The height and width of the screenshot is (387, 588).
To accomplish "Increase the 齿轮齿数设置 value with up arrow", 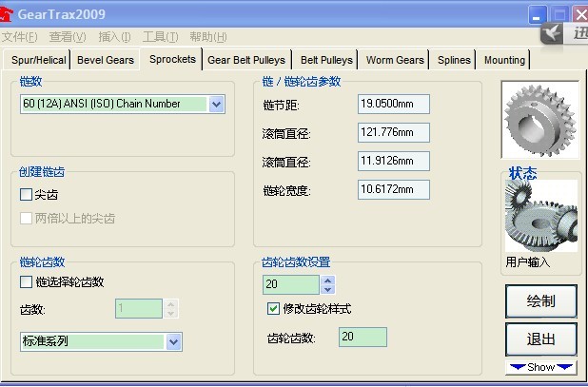I will (327, 281).
